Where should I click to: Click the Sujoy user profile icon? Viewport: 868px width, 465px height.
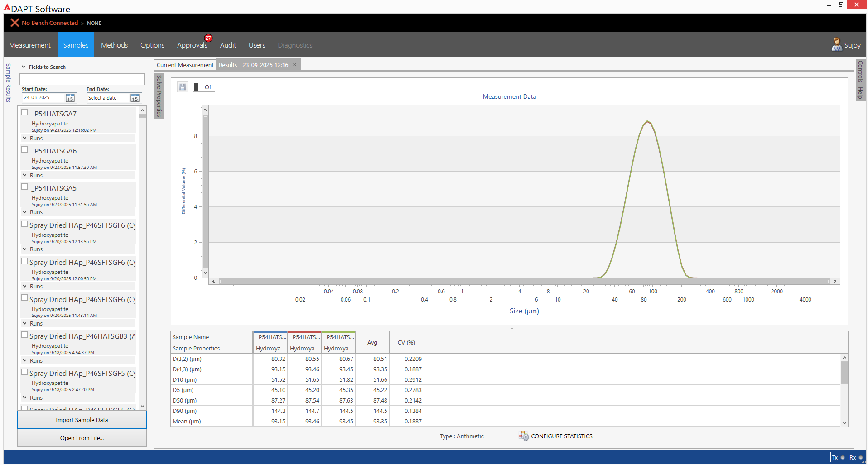tap(836, 45)
